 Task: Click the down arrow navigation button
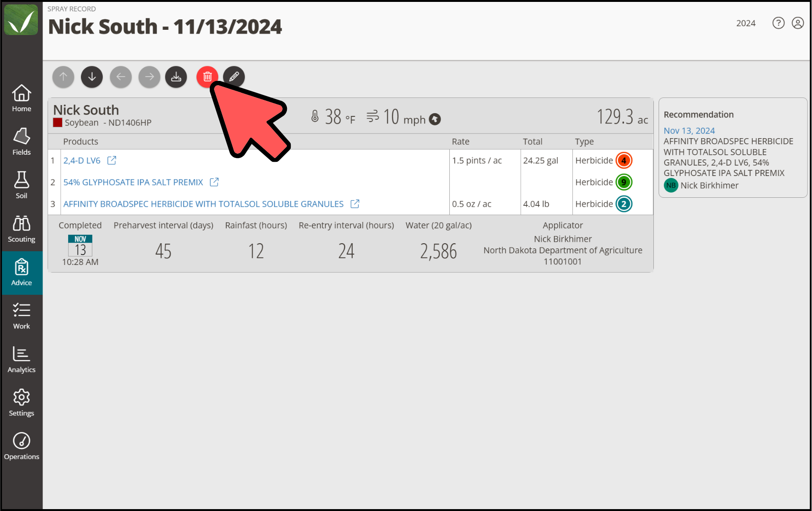tap(92, 77)
